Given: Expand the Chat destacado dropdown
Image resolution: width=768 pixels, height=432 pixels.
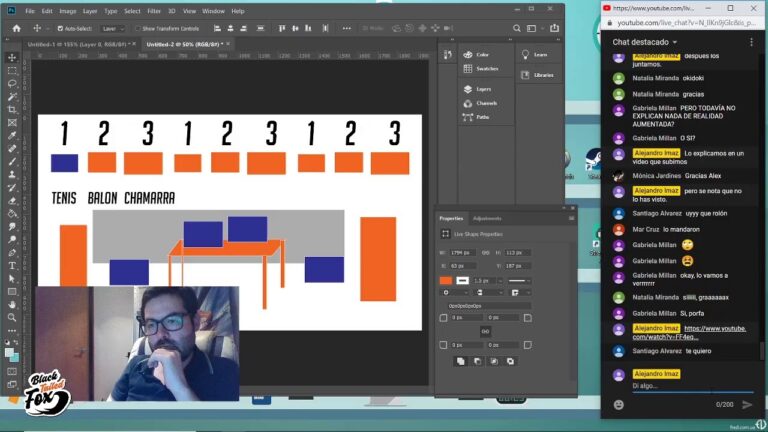Looking at the screenshot, I should (x=675, y=42).
